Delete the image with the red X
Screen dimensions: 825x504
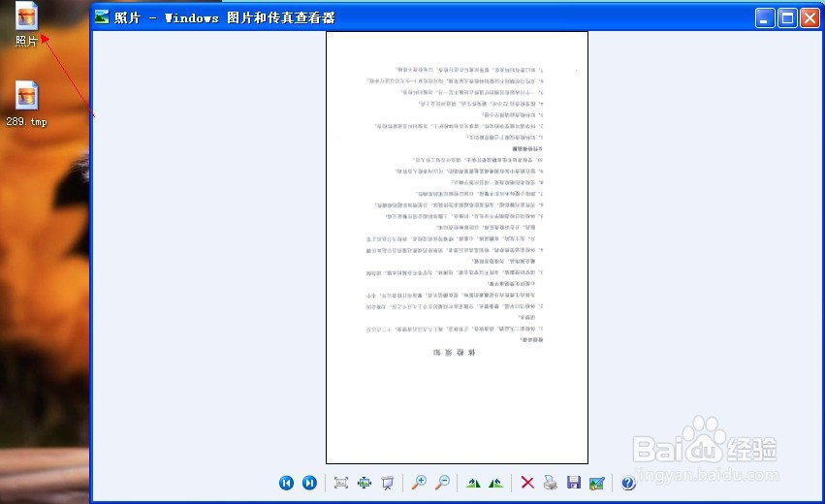pyautogui.click(x=527, y=483)
